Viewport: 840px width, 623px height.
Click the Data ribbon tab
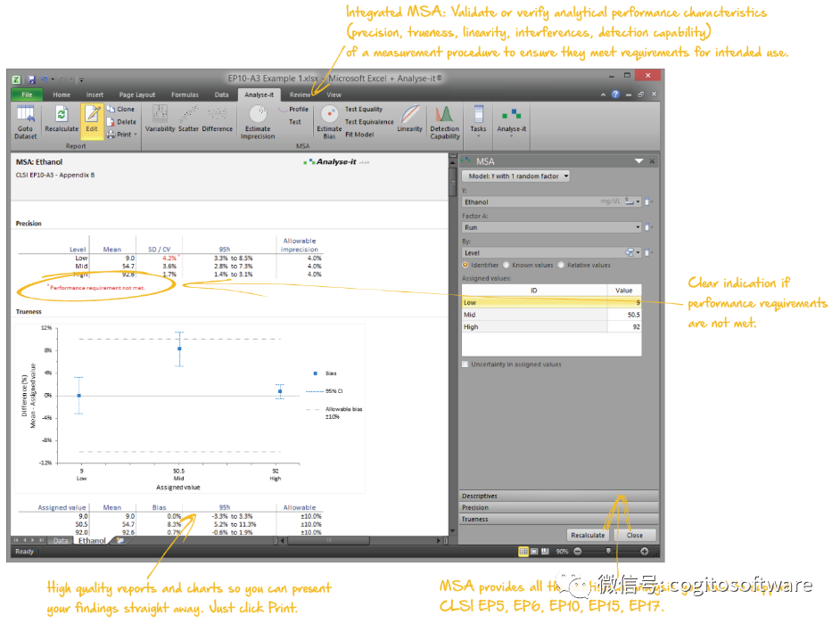click(222, 94)
